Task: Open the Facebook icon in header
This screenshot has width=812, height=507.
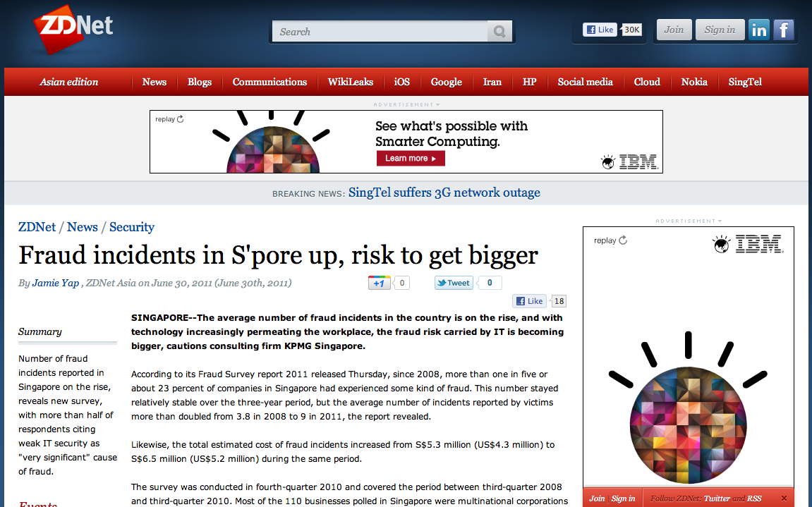Action: pos(784,30)
